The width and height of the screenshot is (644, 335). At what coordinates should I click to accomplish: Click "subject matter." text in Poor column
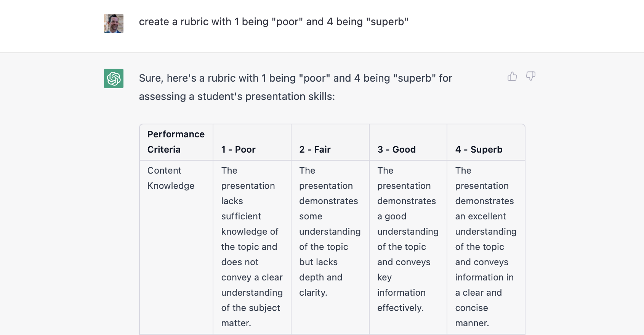251,316
